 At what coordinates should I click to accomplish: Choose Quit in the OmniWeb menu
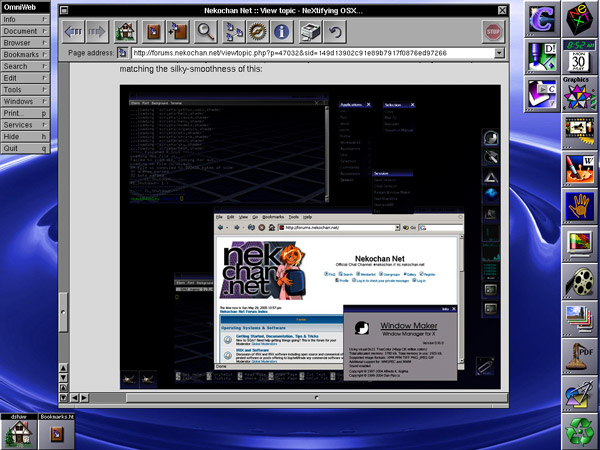25,148
